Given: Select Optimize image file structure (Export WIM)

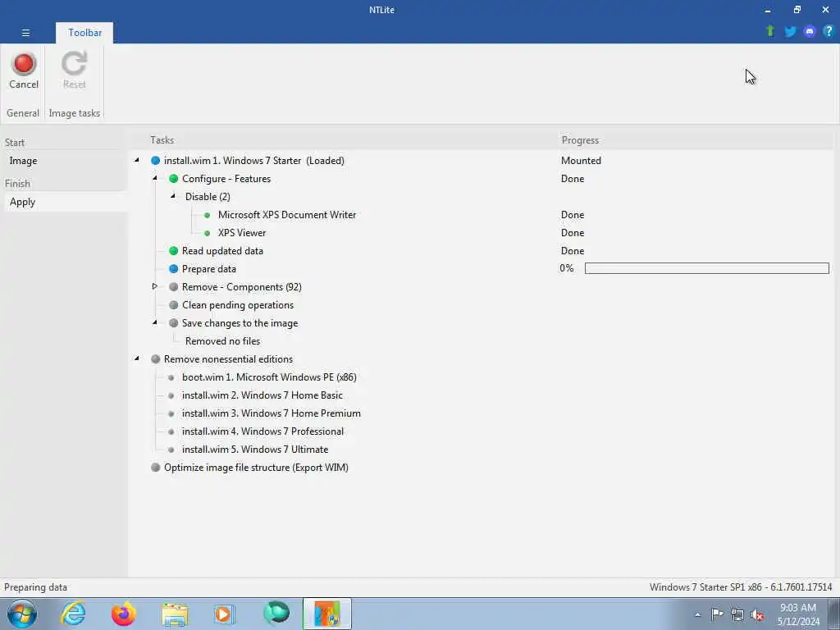Looking at the screenshot, I should (256, 468).
